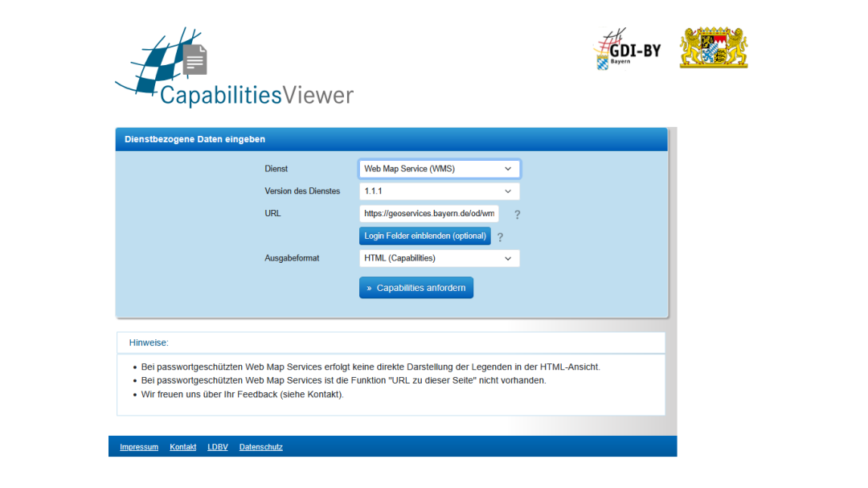Open the Impressum link in the footer

click(x=138, y=447)
